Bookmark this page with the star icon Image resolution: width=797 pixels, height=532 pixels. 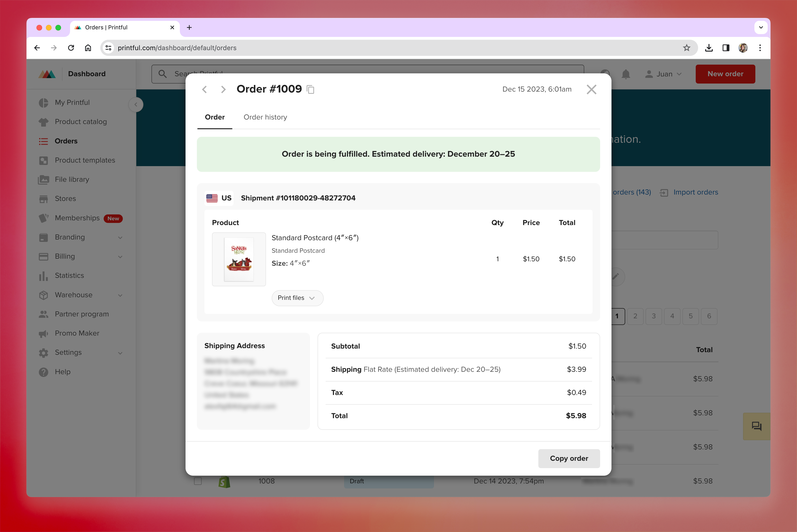click(x=686, y=48)
